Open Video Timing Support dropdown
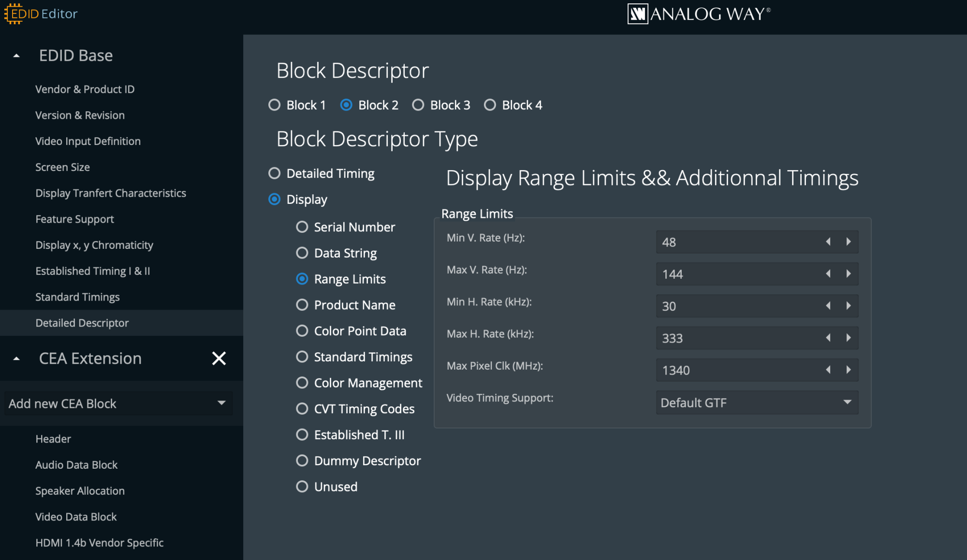Screen dimensions: 967x560 [757, 402]
